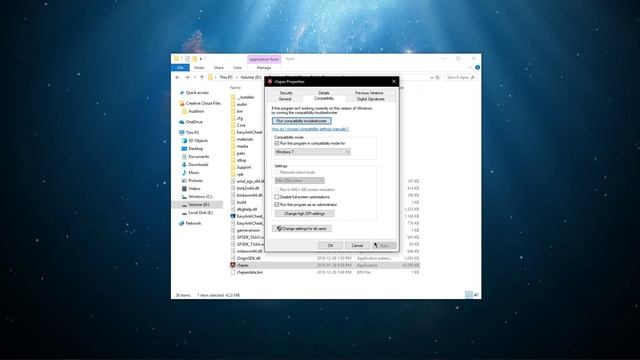Switch to the Digital Signatures tab
The width and height of the screenshot is (640, 360).
(371, 99)
